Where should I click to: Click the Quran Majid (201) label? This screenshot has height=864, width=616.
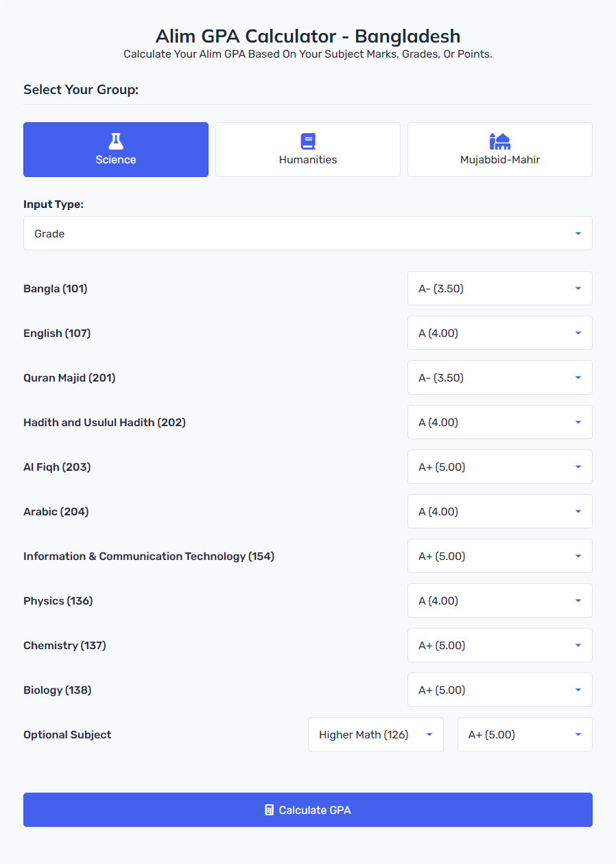[x=69, y=377]
